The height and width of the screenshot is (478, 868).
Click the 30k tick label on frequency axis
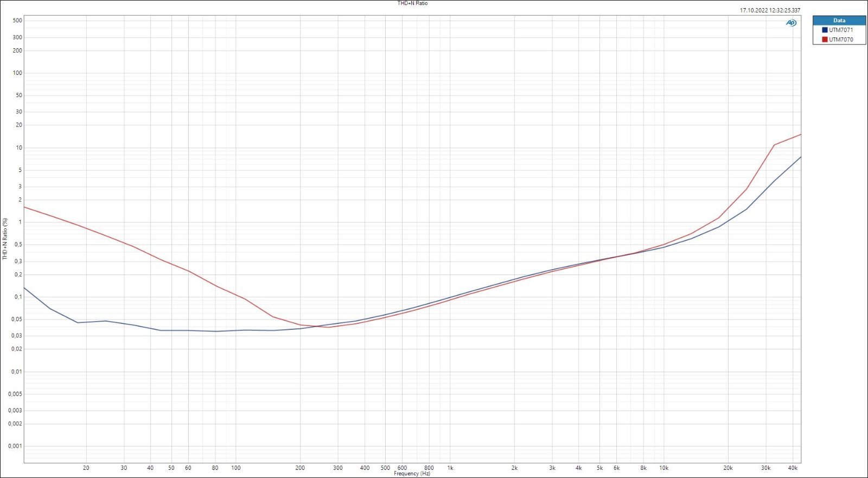(765, 468)
